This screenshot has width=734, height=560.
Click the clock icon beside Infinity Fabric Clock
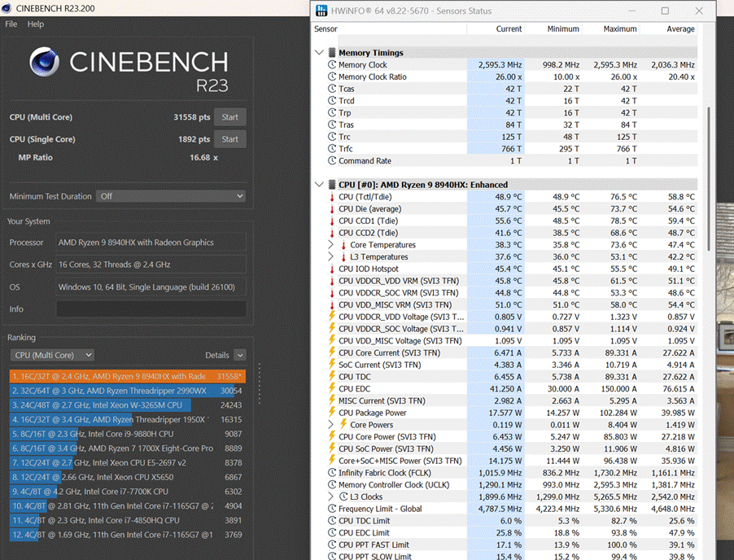point(332,472)
